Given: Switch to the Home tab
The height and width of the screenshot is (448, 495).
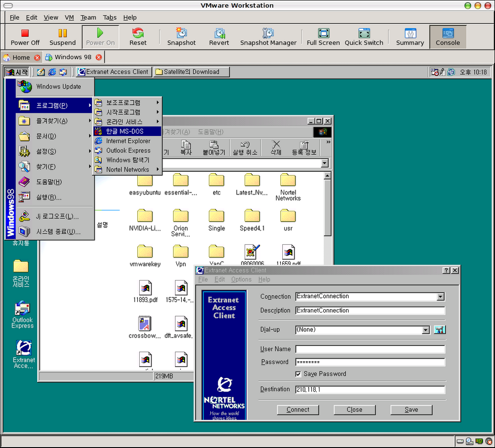Looking at the screenshot, I should (x=21, y=57).
